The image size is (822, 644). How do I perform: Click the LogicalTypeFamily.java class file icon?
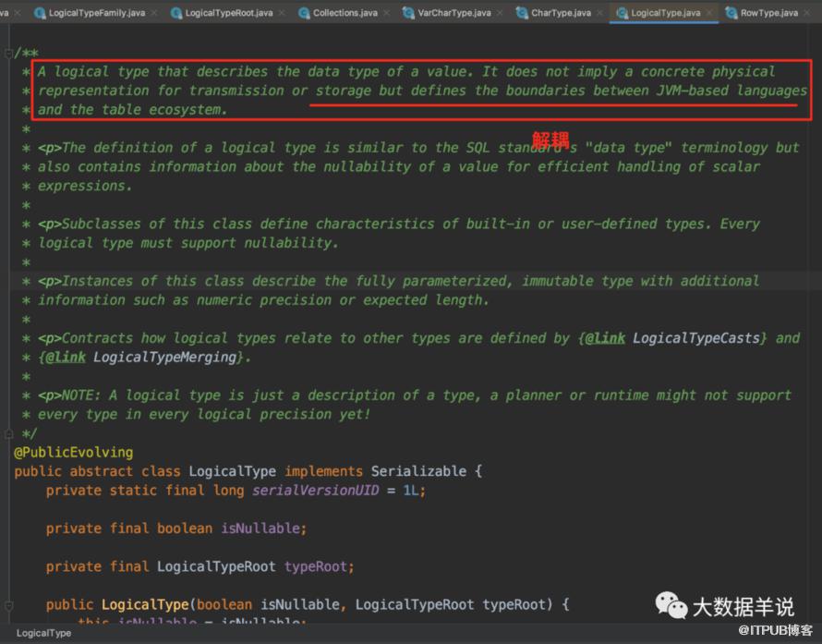(x=40, y=13)
